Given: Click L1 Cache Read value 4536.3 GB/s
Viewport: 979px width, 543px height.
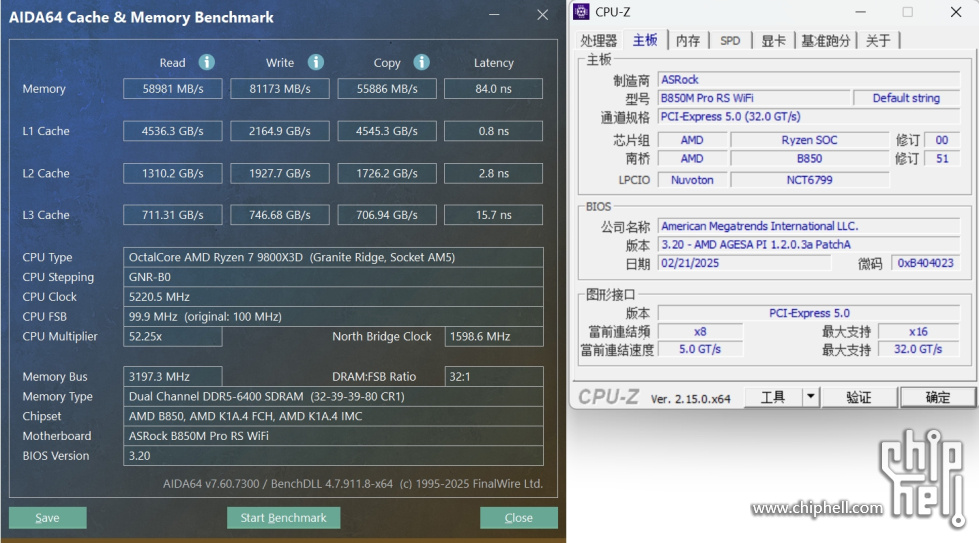Looking at the screenshot, I should pyautogui.click(x=173, y=131).
